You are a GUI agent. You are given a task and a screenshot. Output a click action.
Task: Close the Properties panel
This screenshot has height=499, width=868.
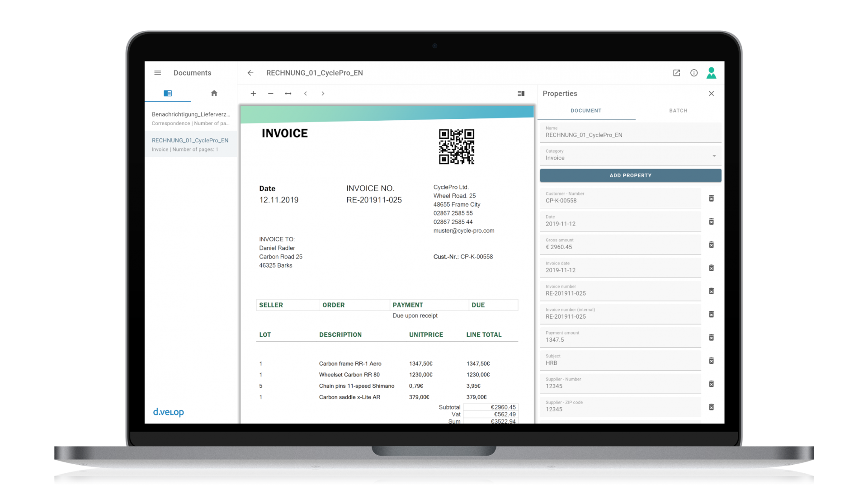pos(711,94)
